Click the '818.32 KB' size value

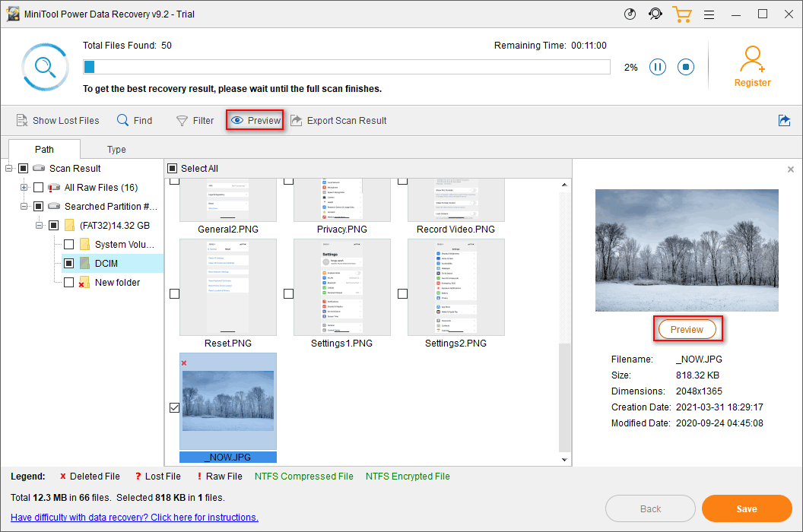click(697, 375)
